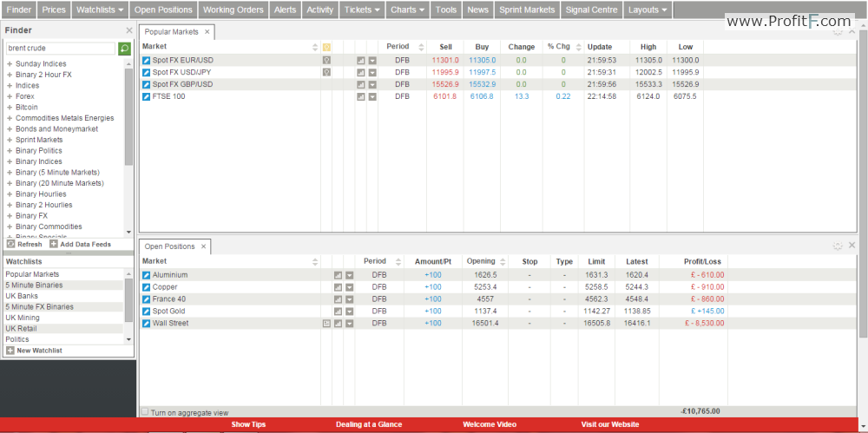The width and height of the screenshot is (868, 433).
Task: Open chart icon in Spot FX USD/JPY row
Action: 361,73
